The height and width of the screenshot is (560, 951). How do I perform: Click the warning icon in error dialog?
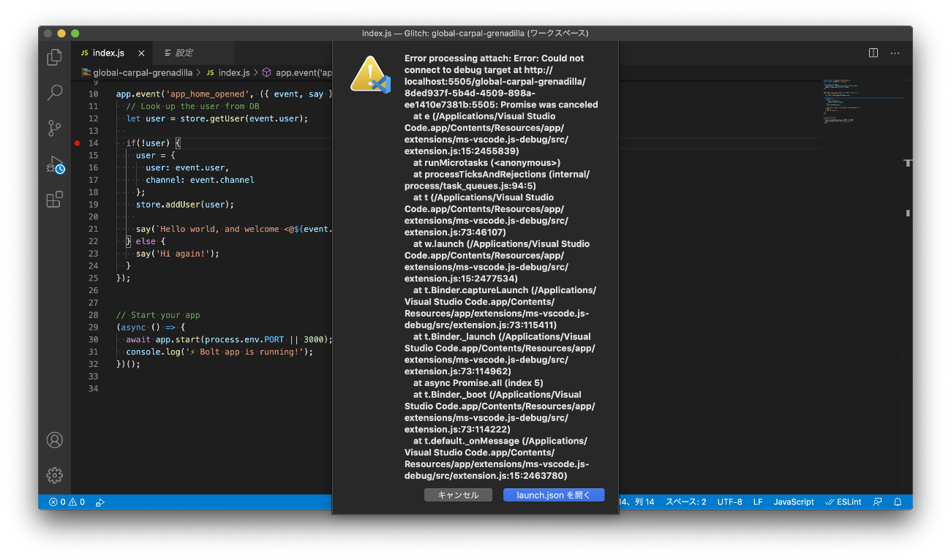coord(370,74)
